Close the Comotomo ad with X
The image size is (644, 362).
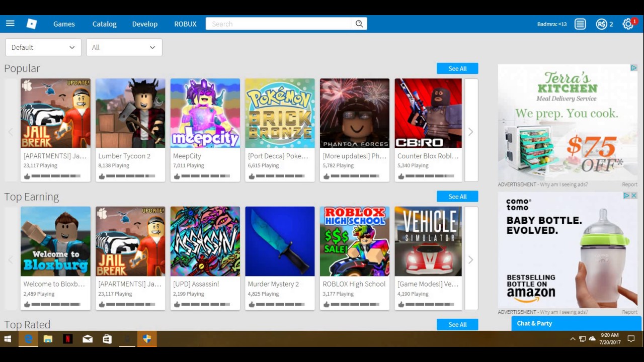(x=634, y=196)
